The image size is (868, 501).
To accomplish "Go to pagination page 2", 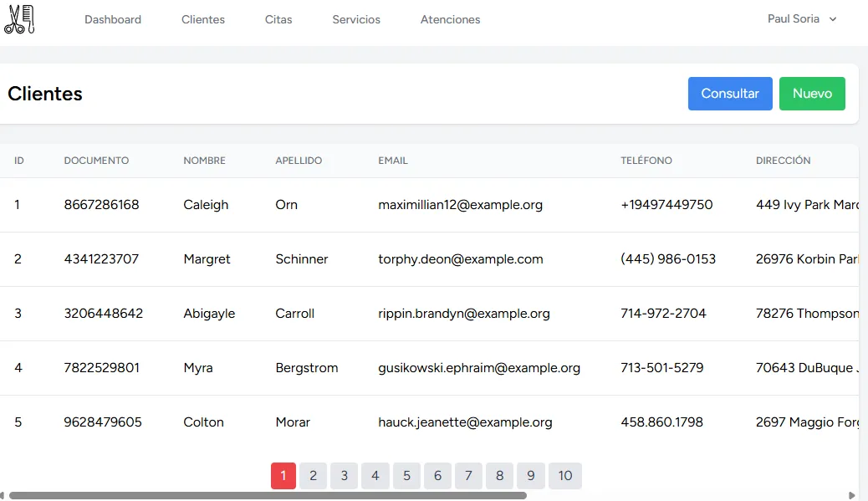I will coord(313,476).
